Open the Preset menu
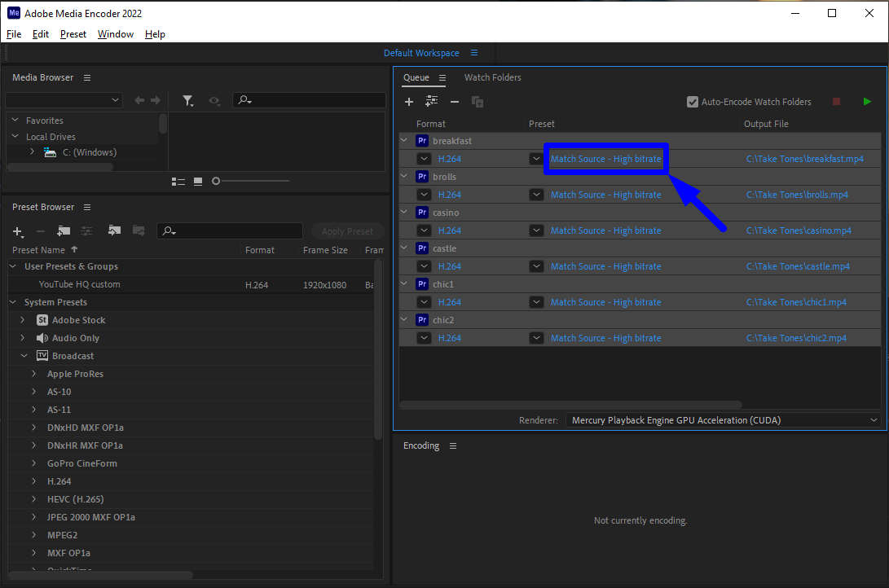 pos(73,34)
